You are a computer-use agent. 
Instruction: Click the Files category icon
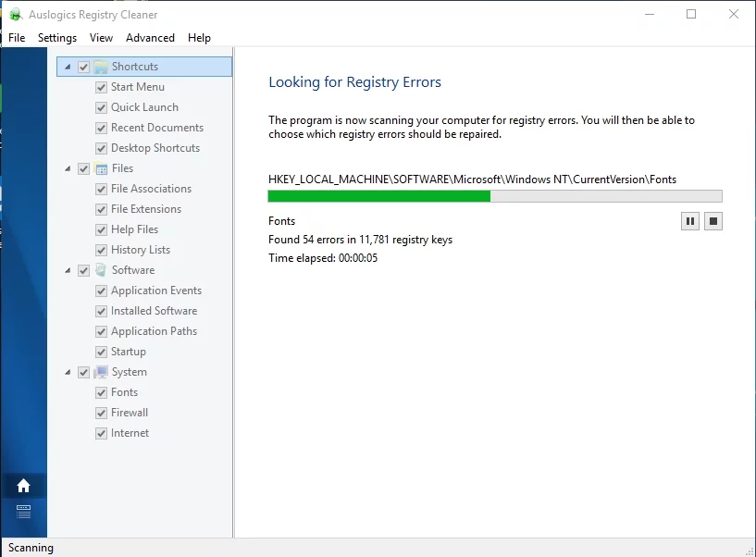(101, 168)
